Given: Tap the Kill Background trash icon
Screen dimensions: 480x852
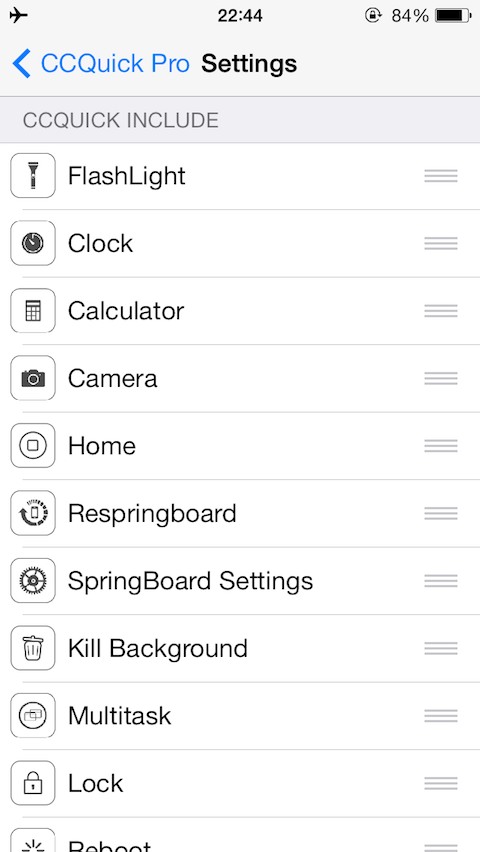Looking at the screenshot, I should pos(33,648).
